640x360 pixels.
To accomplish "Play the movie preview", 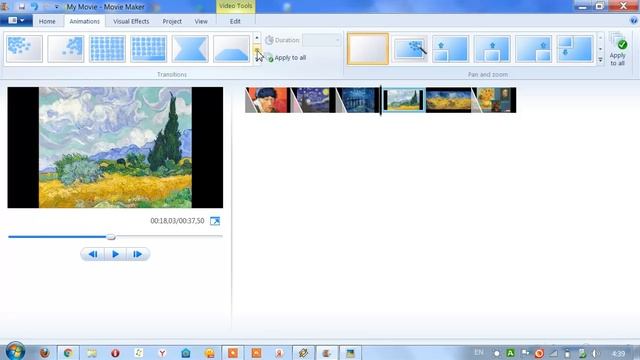I will pyautogui.click(x=116, y=254).
